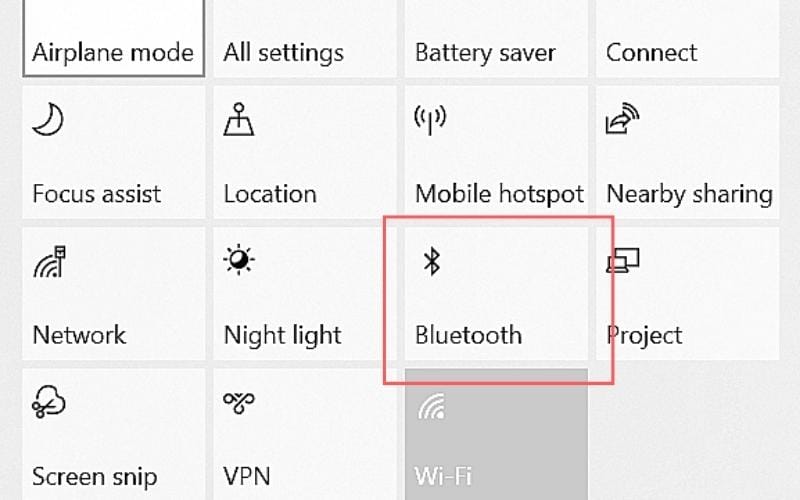Click the Night light sun icon
800x500 pixels.
click(x=239, y=260)
